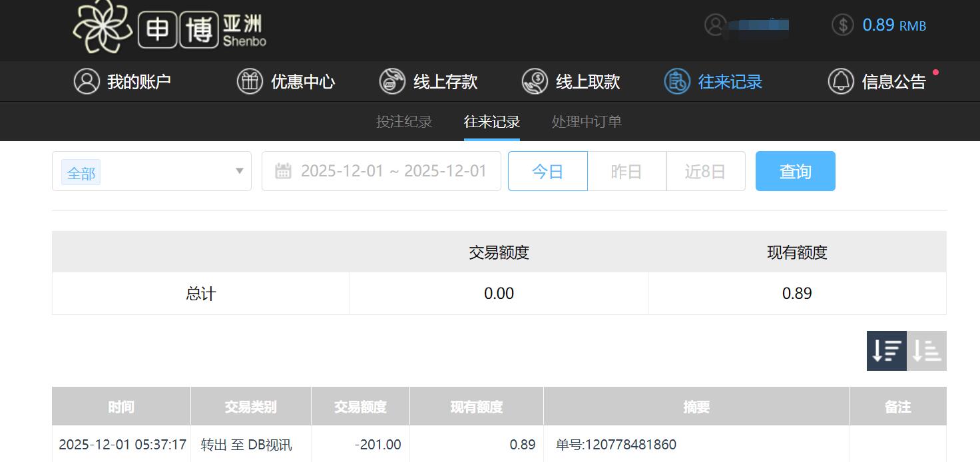Open the calendar icon in date field
The height and width of the screenshot is (462, 980).
(x=284, y=170)
